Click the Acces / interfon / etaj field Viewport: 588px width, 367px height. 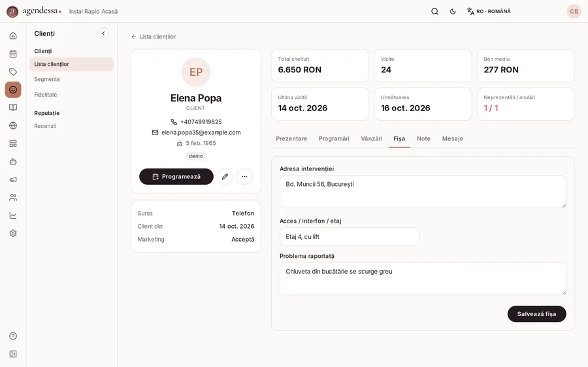[350, 236]
